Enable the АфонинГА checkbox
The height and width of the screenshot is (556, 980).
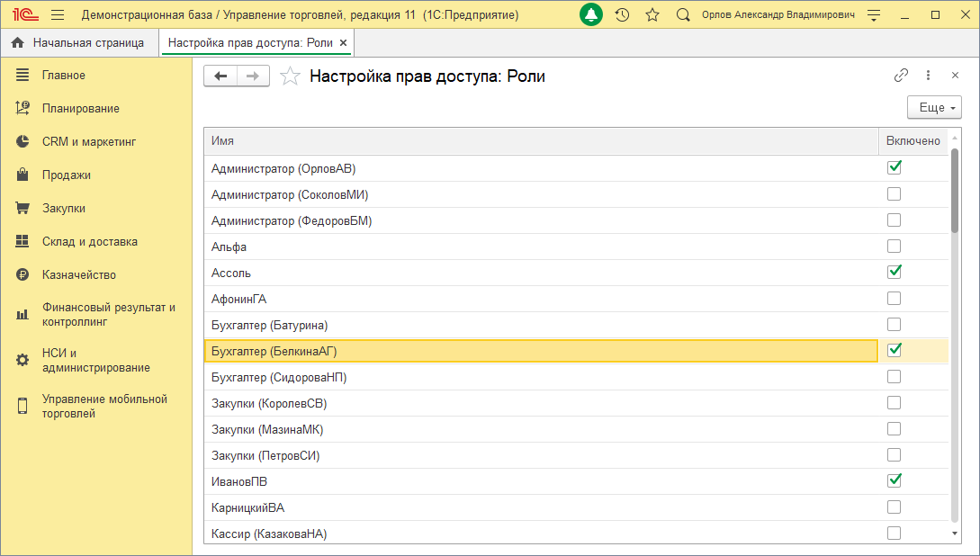(x=895, y=299)
